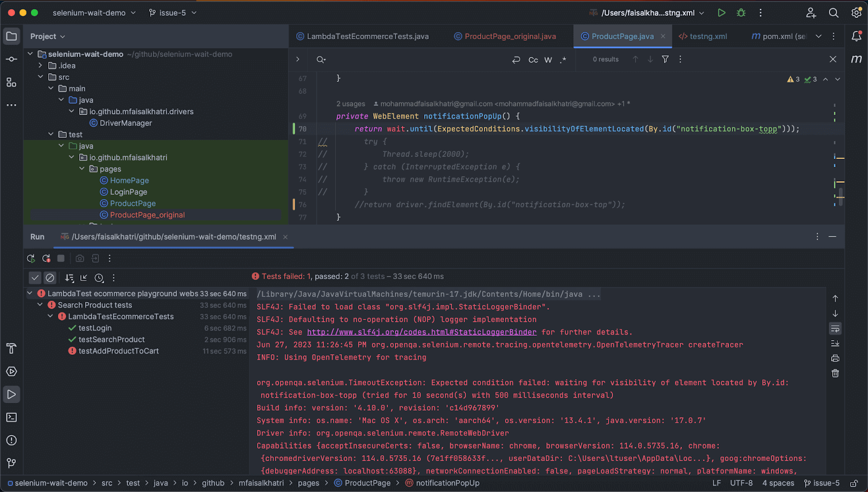The image size is (868, 492).
Task: Select the failed testAddProductToCart test
Action: (118, 351)
